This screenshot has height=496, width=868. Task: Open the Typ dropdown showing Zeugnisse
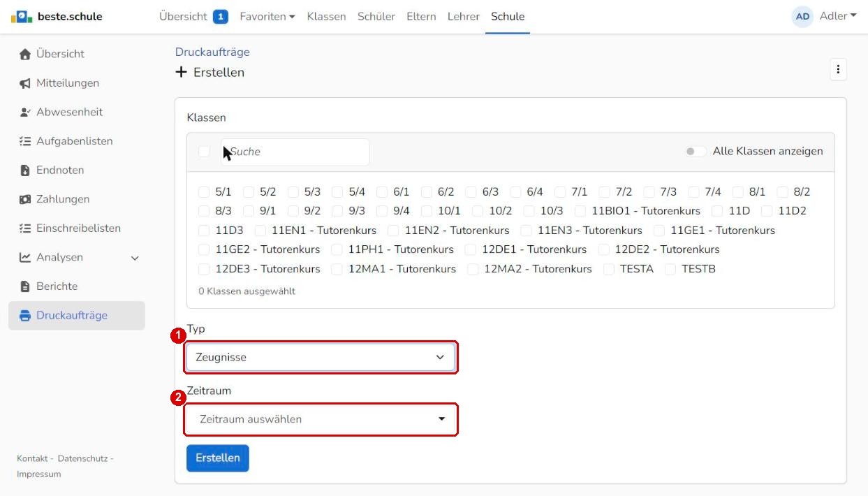tap(321, 358)
